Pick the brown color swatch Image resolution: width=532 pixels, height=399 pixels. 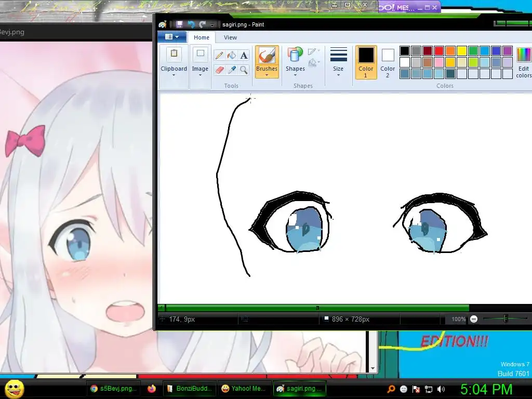[428, 62]
